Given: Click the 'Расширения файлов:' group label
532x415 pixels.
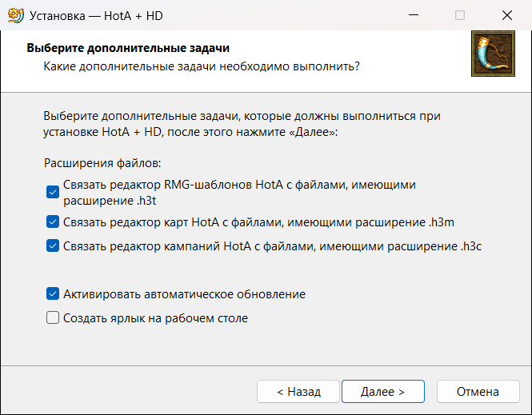Looking at the screenshot, I should point(102,163).
